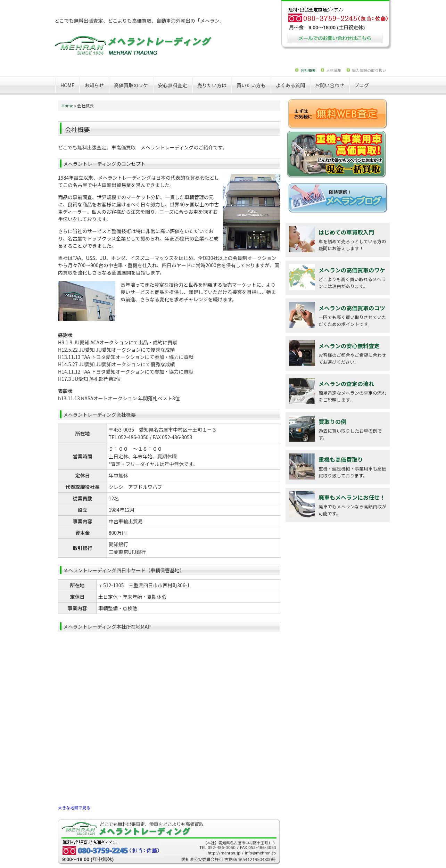446x868 pixels.
Task: Open 安心無料査定 navigation item
Action: pos(173,85)
